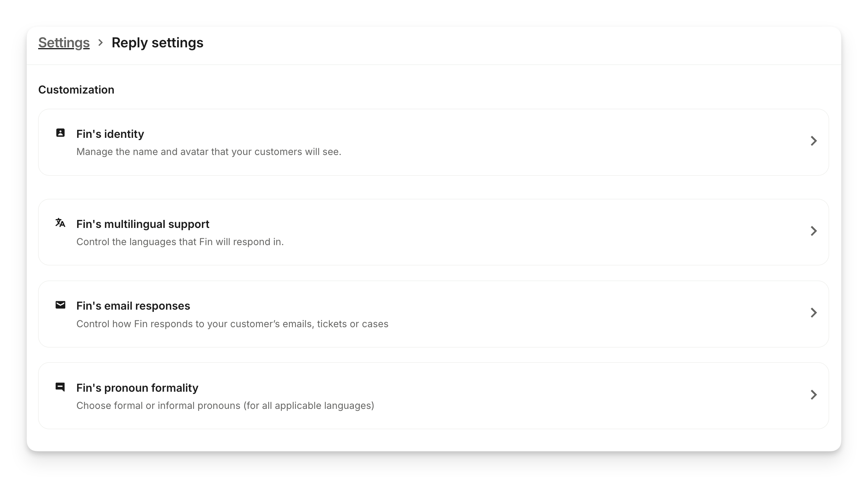Open multilingual support via its right chevron
This screenshot has width=868, height=478.
(813, 231)
